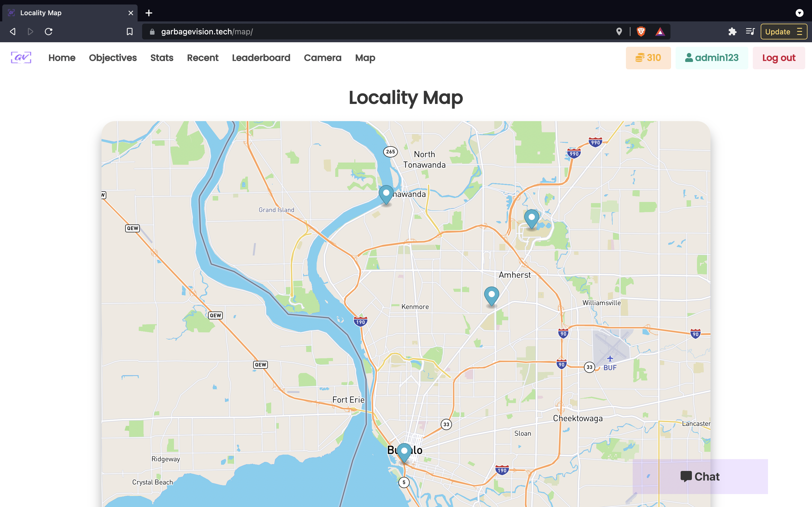Click the Log out button
This screenshot has width=812, height=507.
click(x=778, y=58)
